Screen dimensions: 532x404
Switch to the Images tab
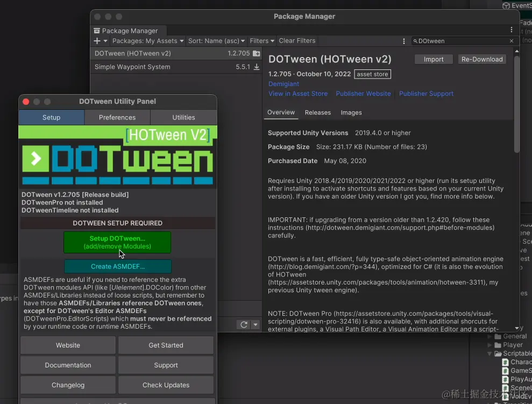tap(351, 112)
